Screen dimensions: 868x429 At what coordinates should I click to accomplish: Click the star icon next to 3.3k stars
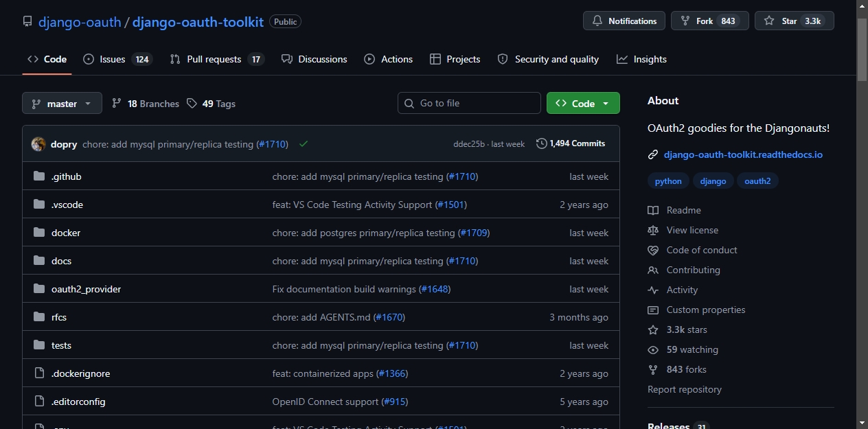point(653,329)
